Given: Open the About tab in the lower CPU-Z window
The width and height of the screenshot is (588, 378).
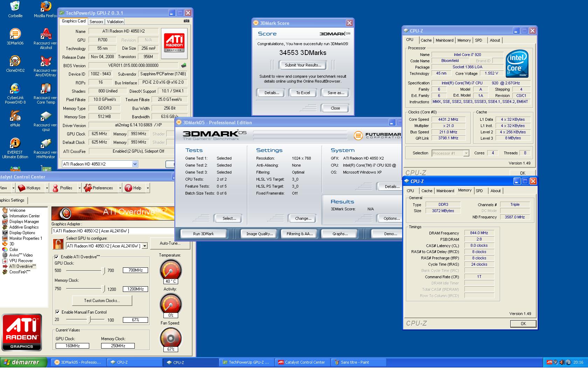Looking at the screenshot, I should click(495, 191).
